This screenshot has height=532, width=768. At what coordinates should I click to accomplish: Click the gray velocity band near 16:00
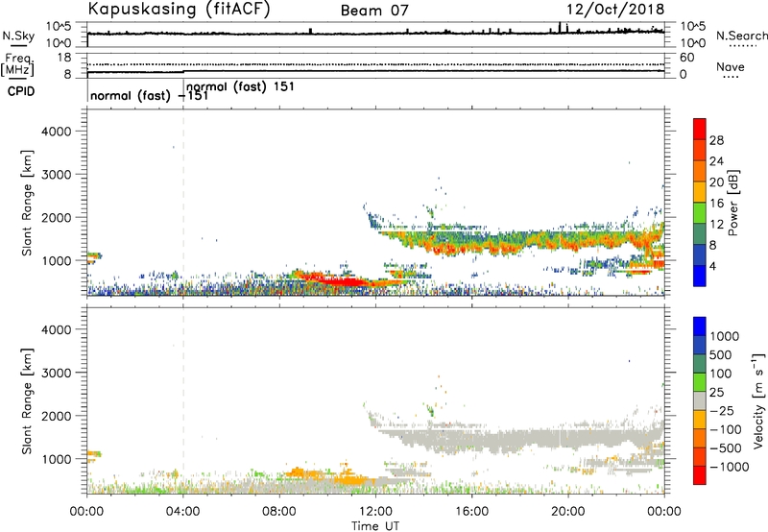point(471,438)
